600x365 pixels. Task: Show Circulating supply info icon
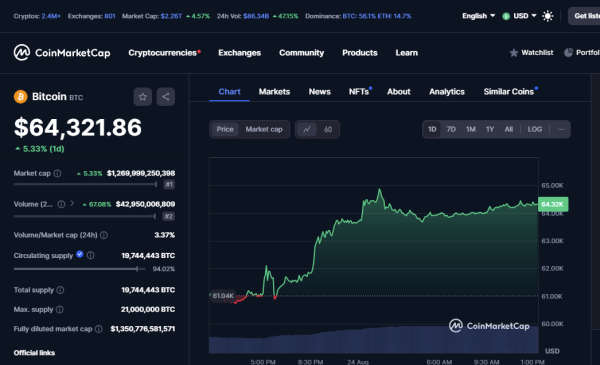point(91,255)
